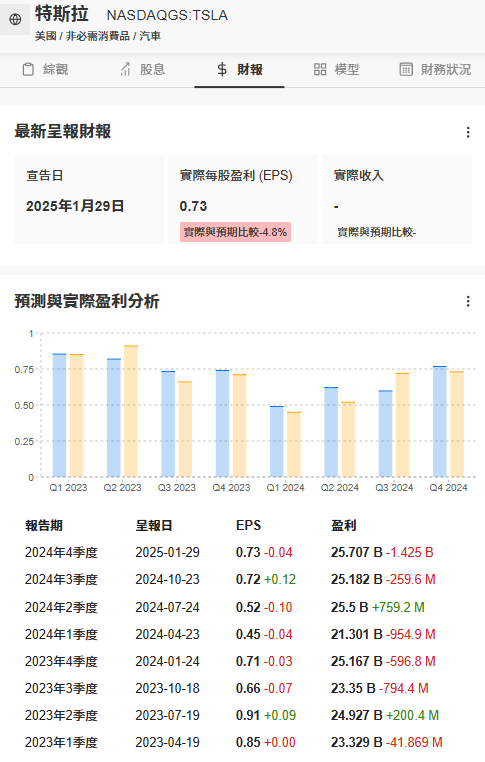Click the 盈利 column header

click(x=344, y=525)
